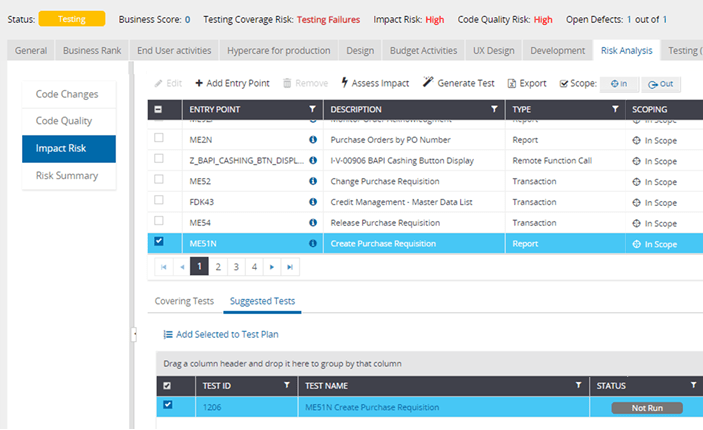Switch to the General tab
This screenshot has height=430, width=703.
pos(31,50)
